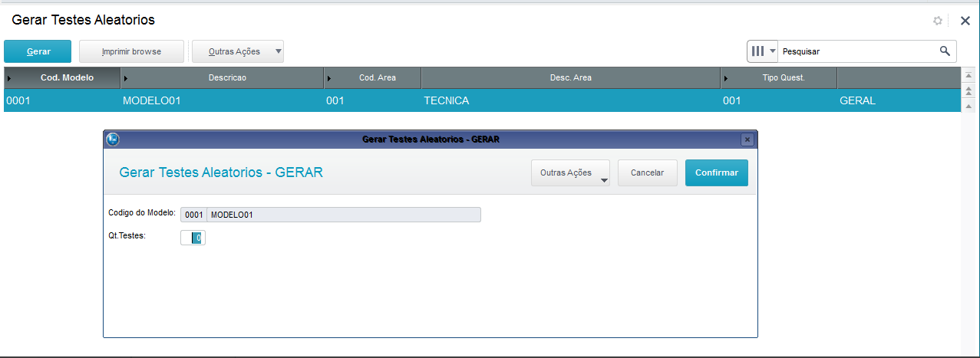Select the 0001 cell in grid row
Screen dimensions: 980x358
coord(62,100)
